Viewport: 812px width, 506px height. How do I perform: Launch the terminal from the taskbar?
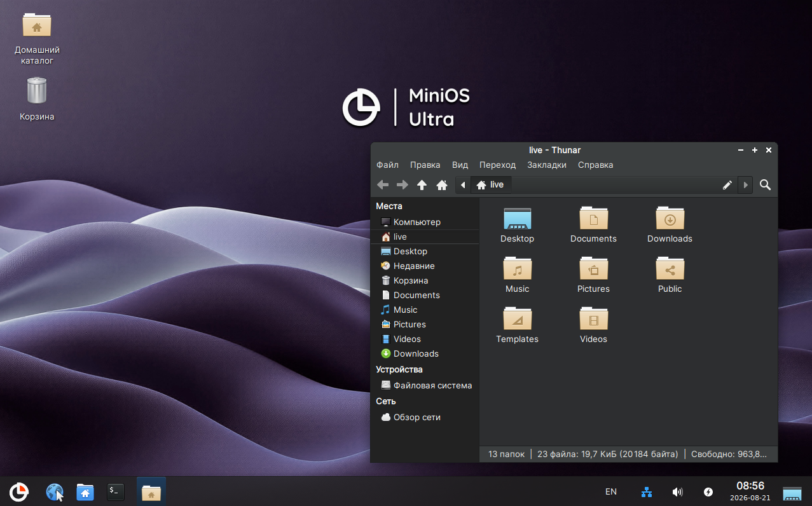115,491
